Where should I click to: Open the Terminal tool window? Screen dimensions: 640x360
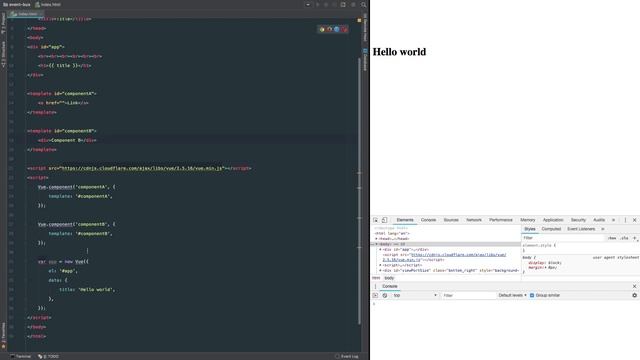click(x=20, y=356)
